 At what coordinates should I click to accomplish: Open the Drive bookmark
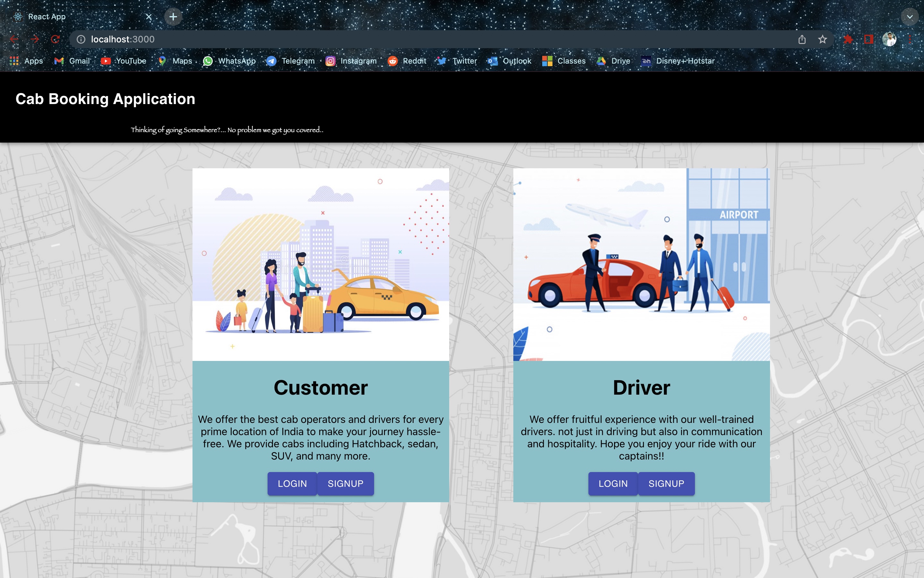click(x=613, y=61)
